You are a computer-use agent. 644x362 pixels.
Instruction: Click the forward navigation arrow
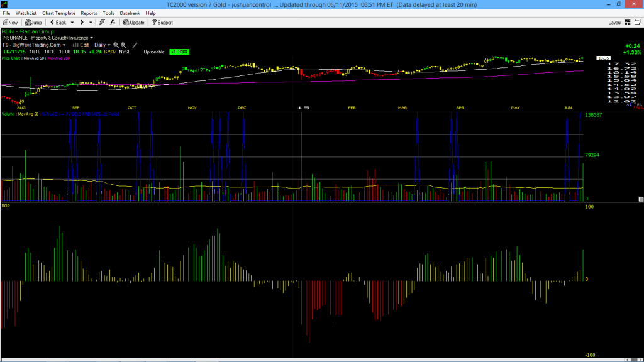(82, 23)
